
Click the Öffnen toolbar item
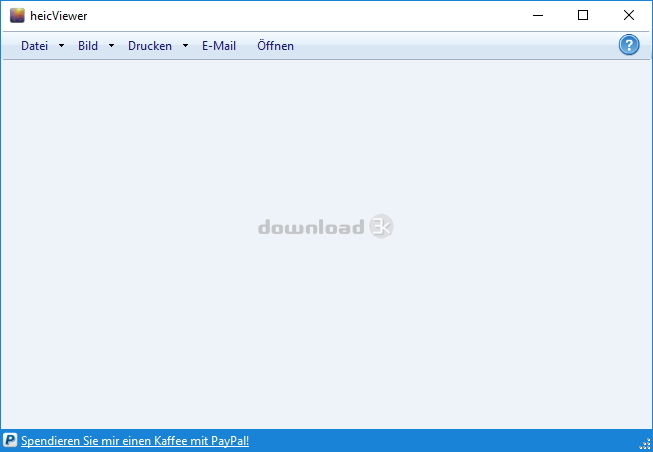click(275, 46)
